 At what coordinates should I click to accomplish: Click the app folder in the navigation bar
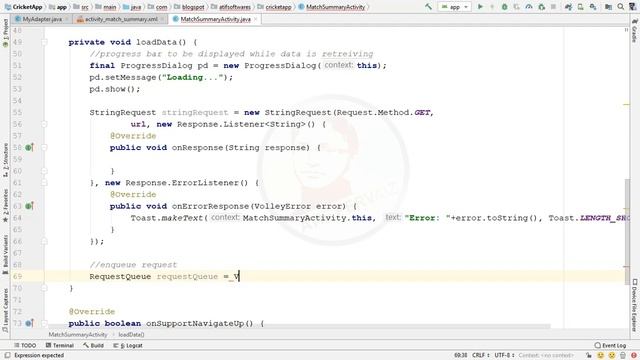(58, 7)
